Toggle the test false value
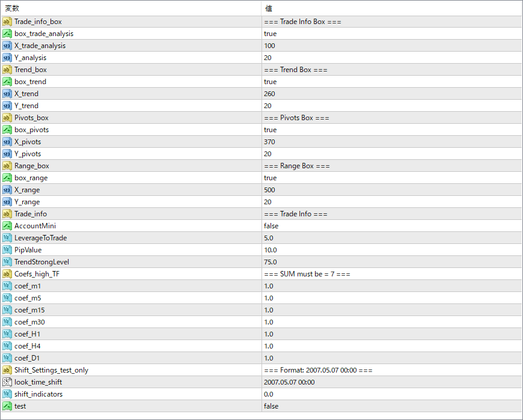Image resolution: width=523 pixels, height=420 pixels. [271, 406]
